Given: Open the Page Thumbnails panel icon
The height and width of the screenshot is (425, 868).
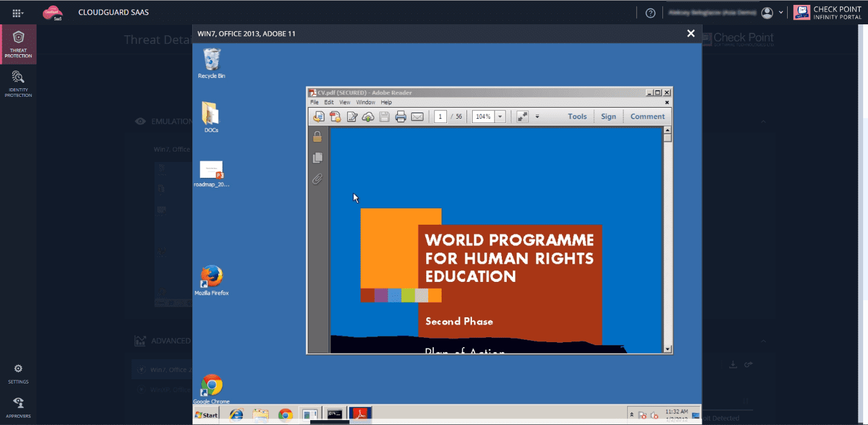Looking at the screenshot, I should (317, 158).
